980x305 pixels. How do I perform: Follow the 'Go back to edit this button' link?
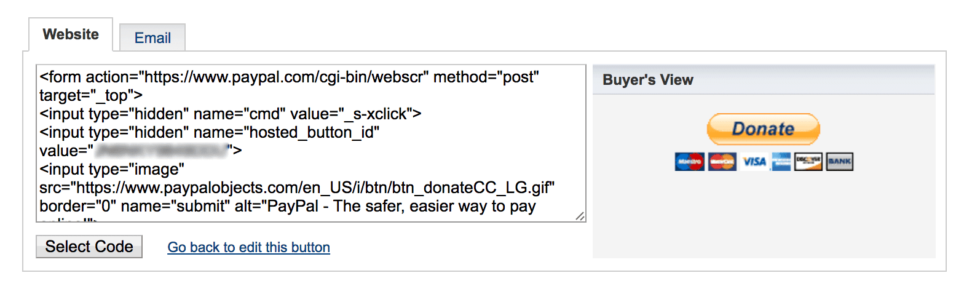[x=248, y=247]
